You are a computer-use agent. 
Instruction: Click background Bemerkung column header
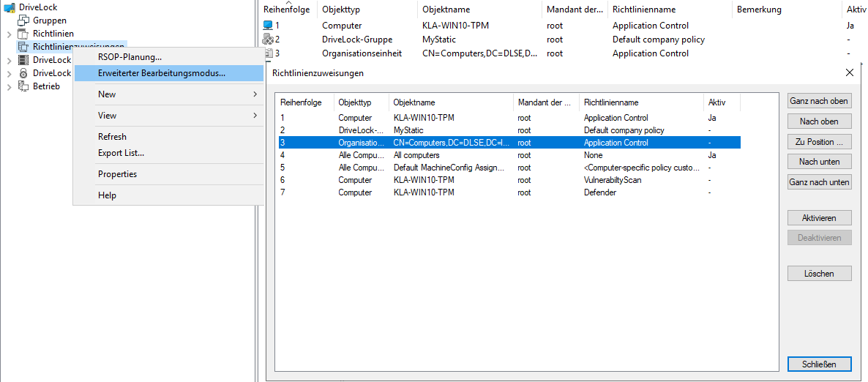787,10
